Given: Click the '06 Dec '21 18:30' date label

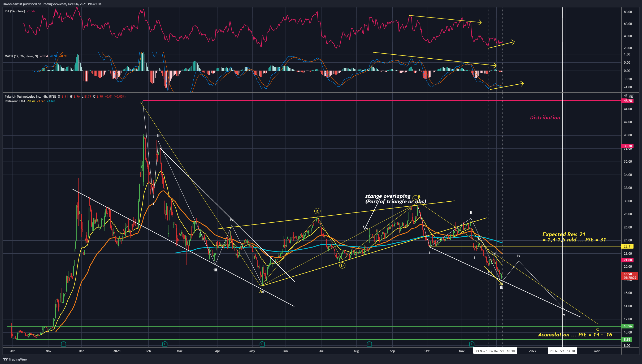Looking at the screenshot, I should [x=502, y=351].
